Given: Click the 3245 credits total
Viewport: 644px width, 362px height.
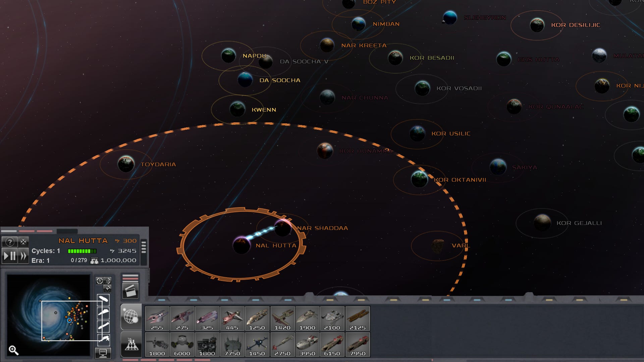Looking at the screenshot, I should point(127,251).
